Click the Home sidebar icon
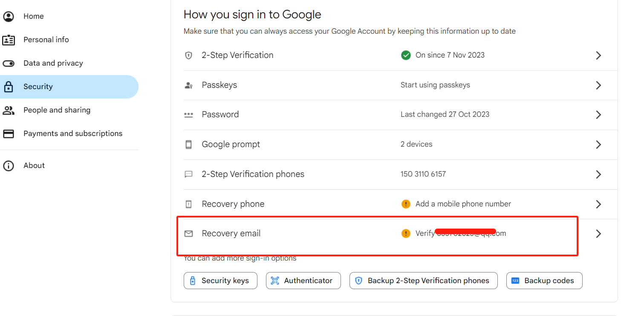 coord(9,17)
